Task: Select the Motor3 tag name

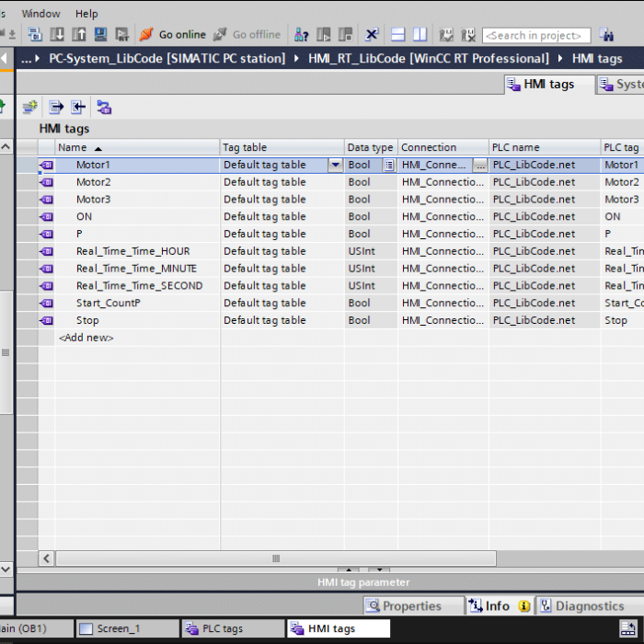Action: [x=93, y=200]
